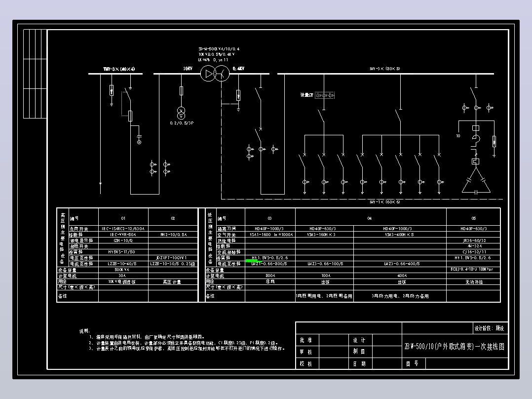Select cell 'JR36-60/32'
Screen dimensions: 532x399
(x=474, y=240)
